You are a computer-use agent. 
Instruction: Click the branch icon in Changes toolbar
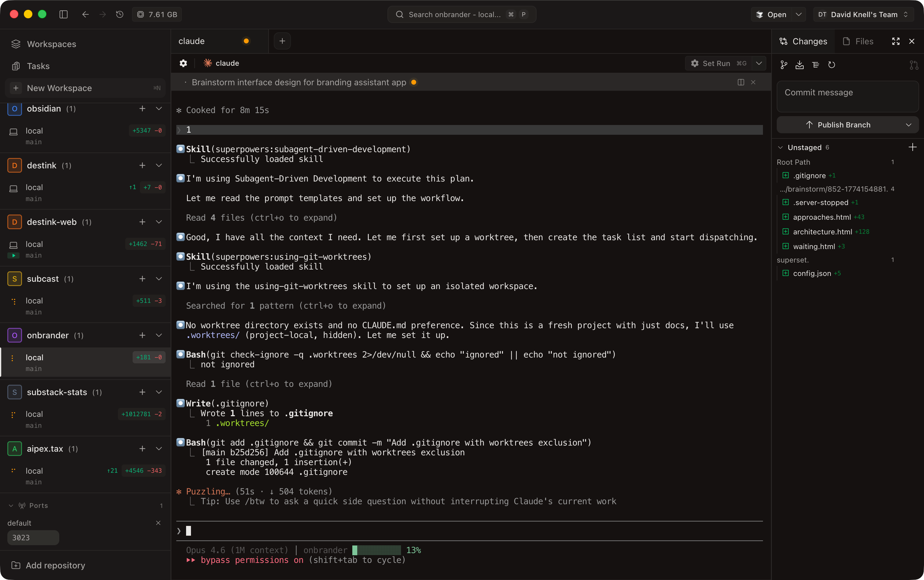click(784, 65)
